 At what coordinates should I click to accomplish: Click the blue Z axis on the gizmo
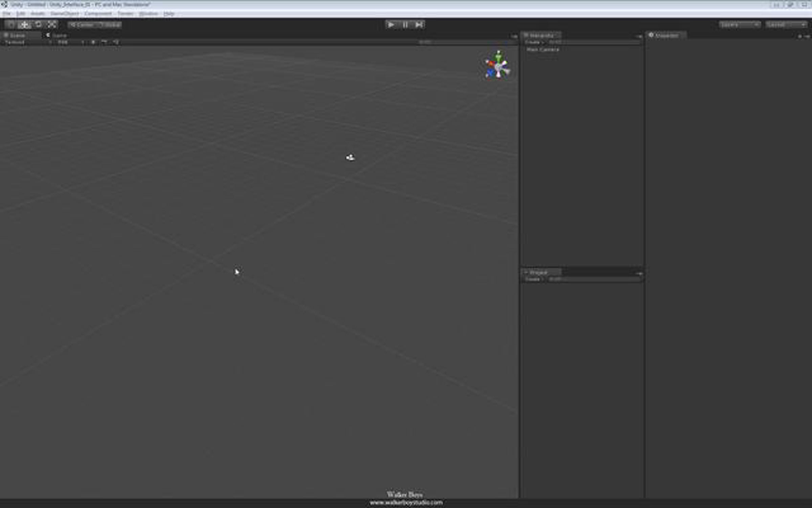pos(490,73)
